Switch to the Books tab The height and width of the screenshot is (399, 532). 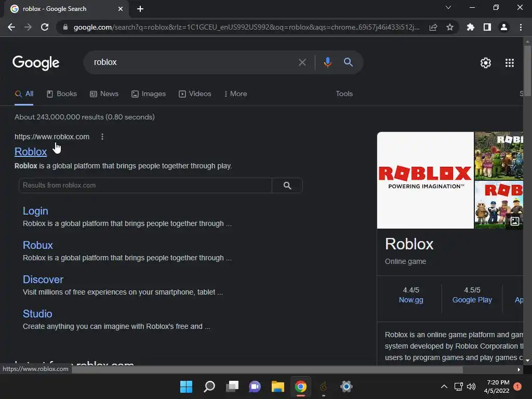62,94
